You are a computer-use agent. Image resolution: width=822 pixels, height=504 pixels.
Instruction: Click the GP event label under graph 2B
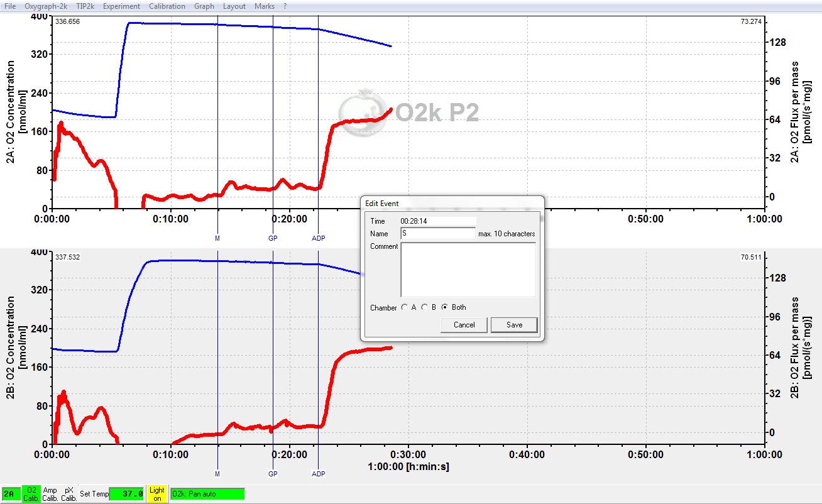(273, 474)
